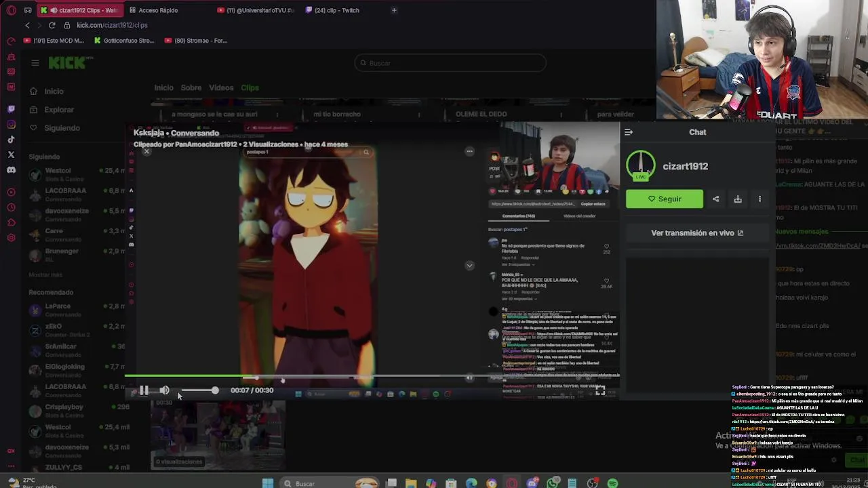868x488 pixels.
Task: Open the Windows Start menu
Action: pyautogui.click(x=268, y=483)
